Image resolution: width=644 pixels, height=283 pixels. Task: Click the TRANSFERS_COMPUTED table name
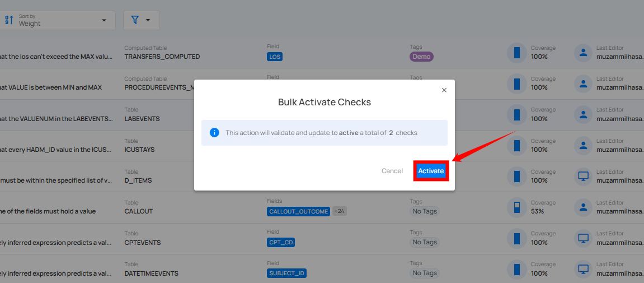click(162, 57)
